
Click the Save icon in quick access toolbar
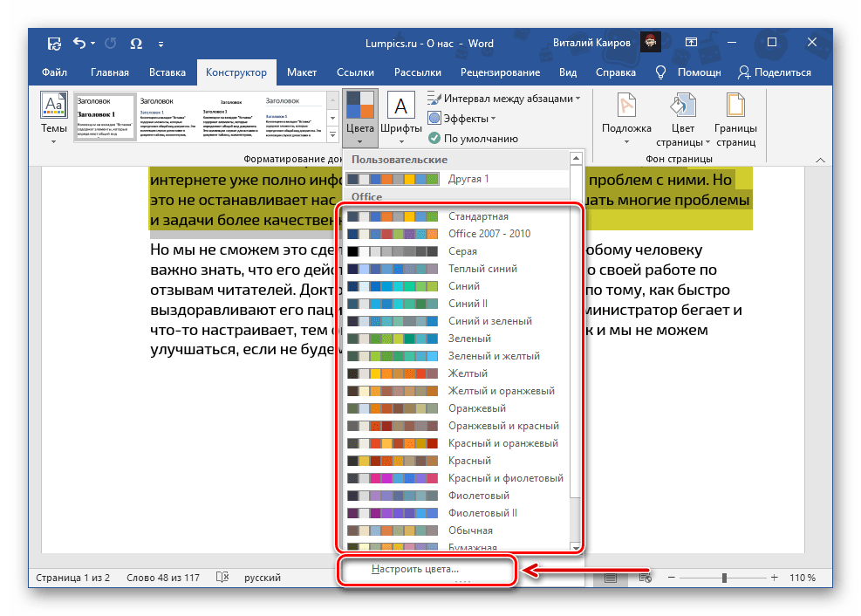[x=54, y=44]
